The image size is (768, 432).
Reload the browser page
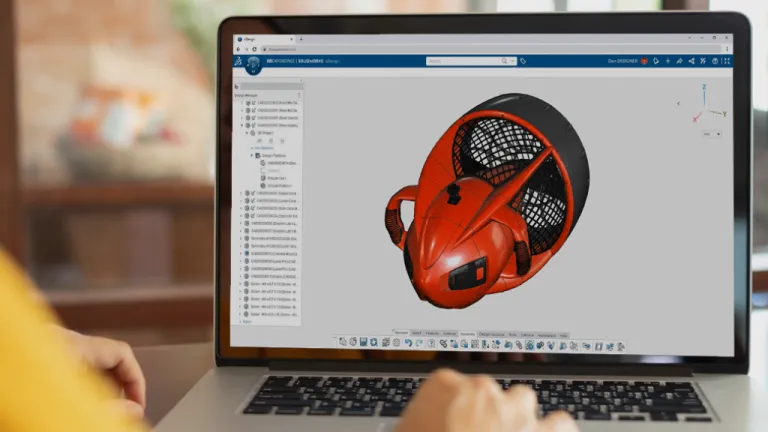(254, 49)
